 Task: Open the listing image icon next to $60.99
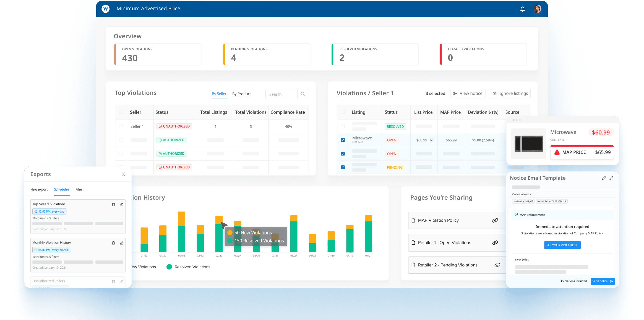pyautogui.click(x=431, y=140)
